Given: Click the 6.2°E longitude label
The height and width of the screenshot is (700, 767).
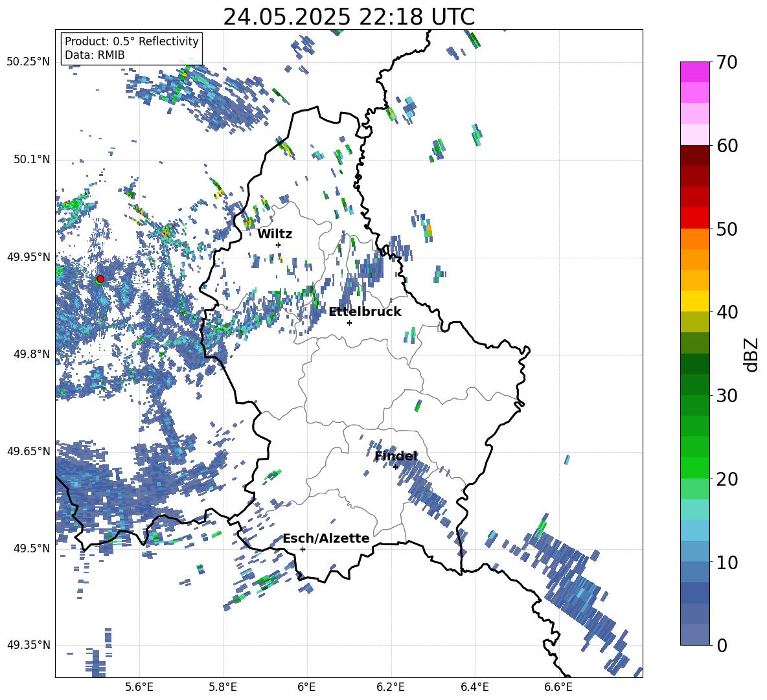Looking at the screenshot, I should (x=391, y=687).
